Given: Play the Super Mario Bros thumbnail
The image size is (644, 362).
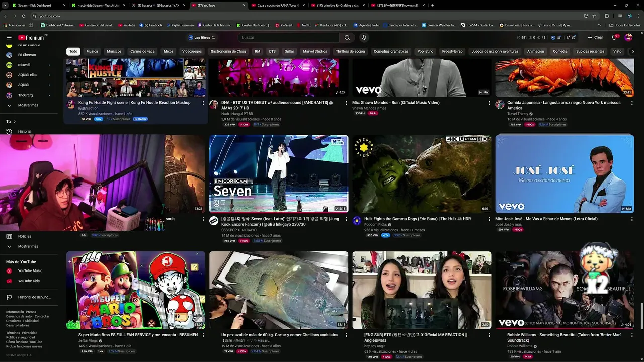Looking at the screenshot, I should tap(136, 290).
